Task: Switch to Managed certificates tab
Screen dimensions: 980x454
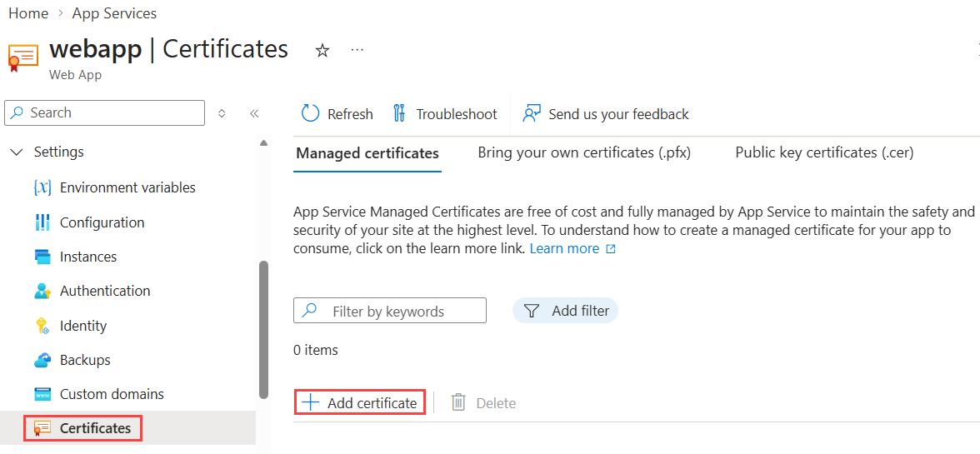Action: click(x=367, y=153)
